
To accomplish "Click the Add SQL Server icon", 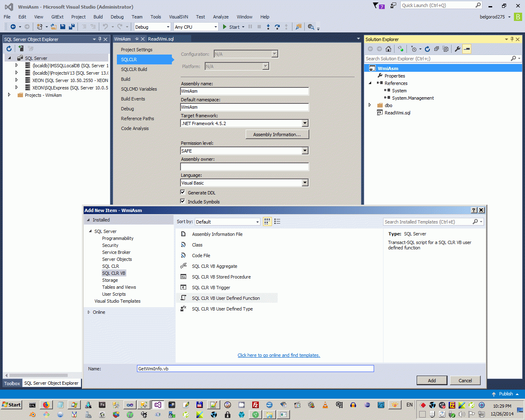I will tap(21, 48).
